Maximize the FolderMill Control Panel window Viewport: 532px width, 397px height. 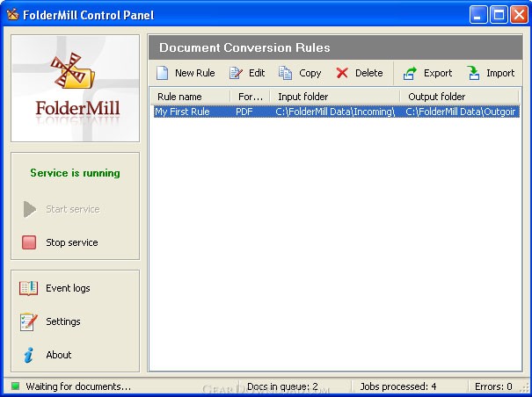coord(499,15)
